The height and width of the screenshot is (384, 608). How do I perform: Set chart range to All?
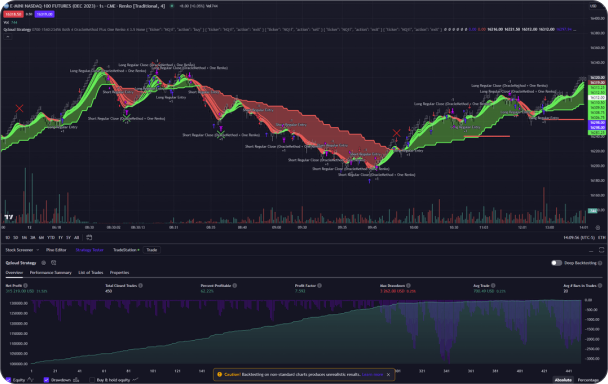click(76, 237)
